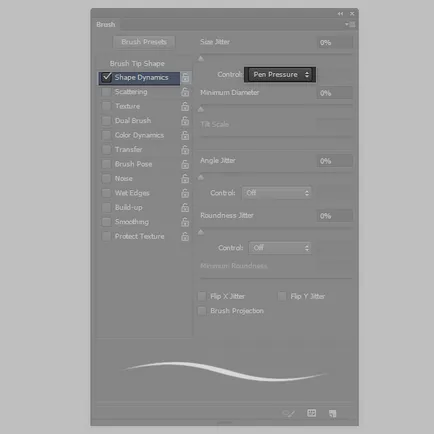
Task: Tick the Brush Projection checkbox
Action: [x=202, y=311]
